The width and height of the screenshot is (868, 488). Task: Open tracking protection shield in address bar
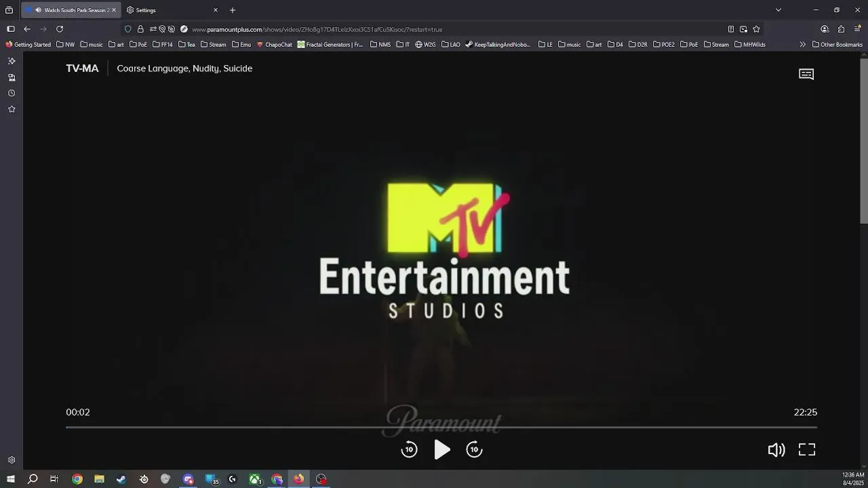[x=128, y=29]
